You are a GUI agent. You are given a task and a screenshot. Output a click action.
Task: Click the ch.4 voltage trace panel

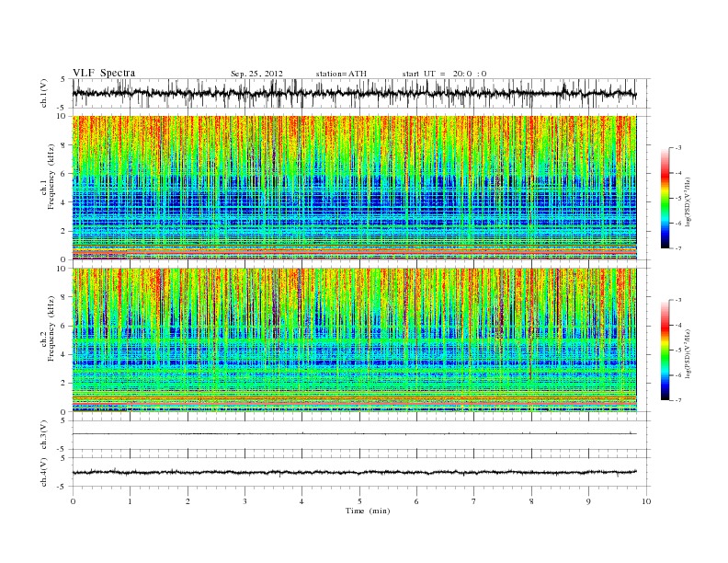pos(361,472)
